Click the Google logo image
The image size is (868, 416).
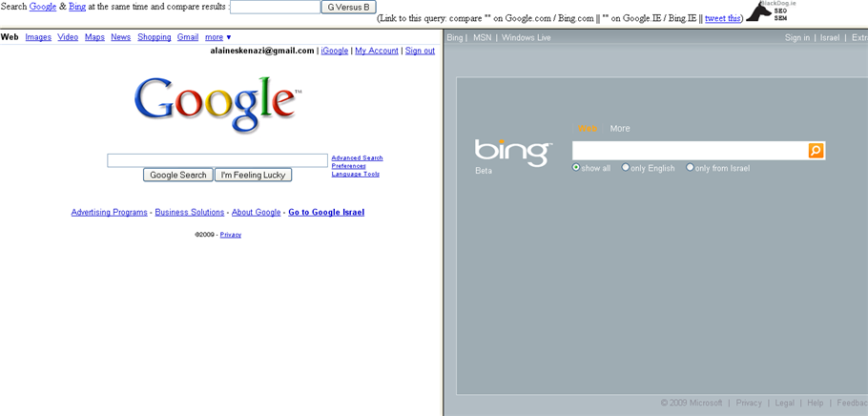point(217,105)
